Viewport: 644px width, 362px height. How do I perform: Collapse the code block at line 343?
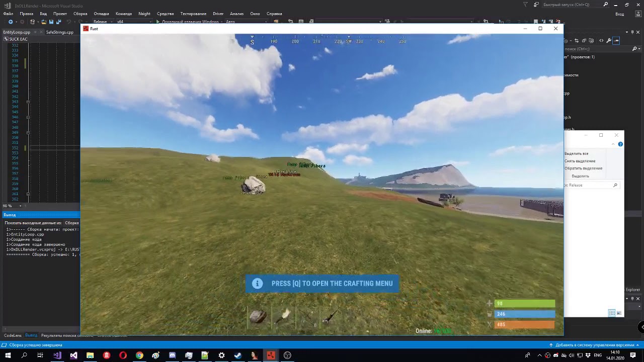coord(28,102)
